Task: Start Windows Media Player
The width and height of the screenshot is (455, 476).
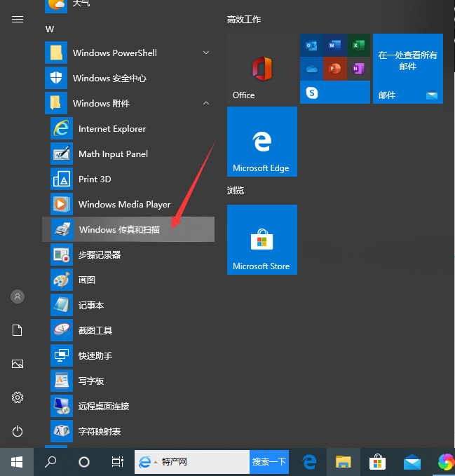Action: tap(128, 204)
